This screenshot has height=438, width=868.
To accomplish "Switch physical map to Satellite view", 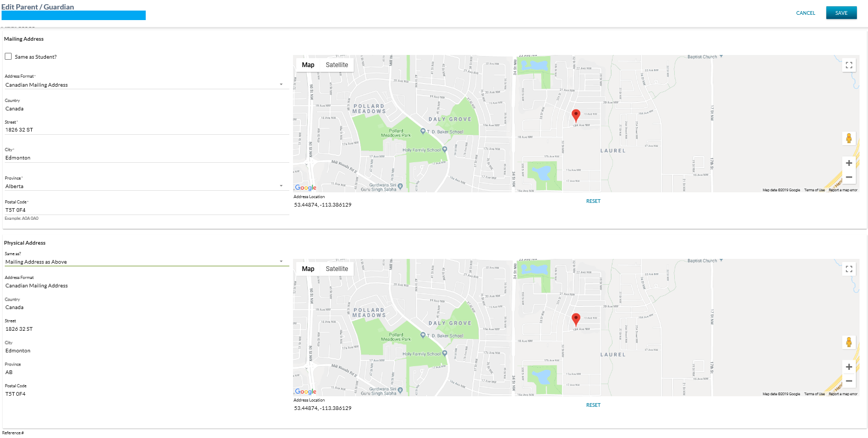I will (337, 269).
